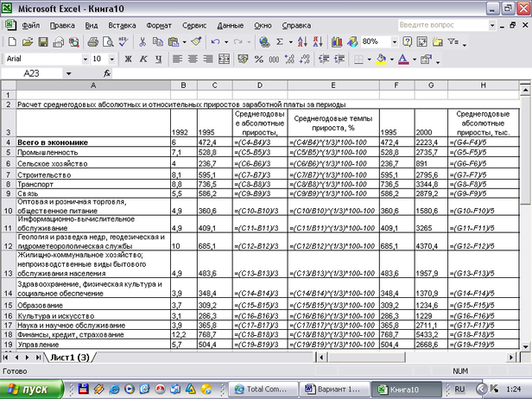Apply percent style with the % icon

point(260,59)
